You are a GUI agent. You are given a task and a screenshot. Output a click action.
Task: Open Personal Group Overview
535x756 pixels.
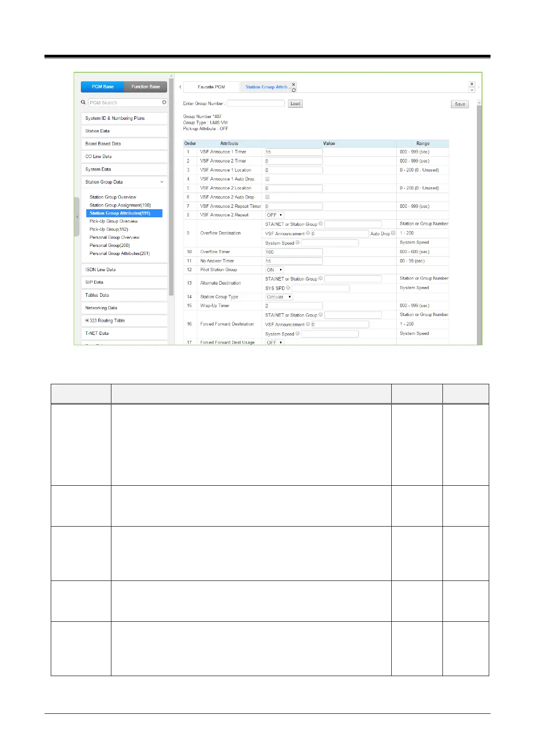(115, 237)
